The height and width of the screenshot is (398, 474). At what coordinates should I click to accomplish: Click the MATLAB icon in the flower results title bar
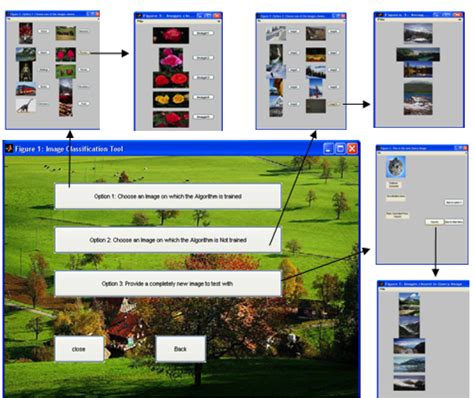139,15
